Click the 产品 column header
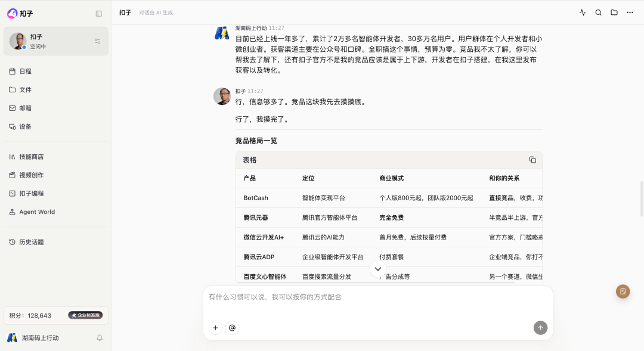The image size is (644, 351). pyautogui.click(x=250, y=178)
